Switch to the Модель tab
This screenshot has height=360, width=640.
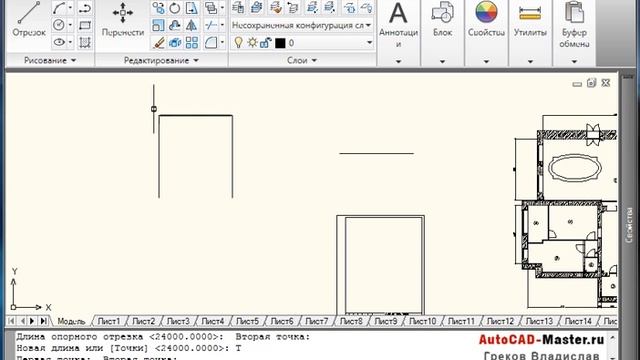[71, 322]
